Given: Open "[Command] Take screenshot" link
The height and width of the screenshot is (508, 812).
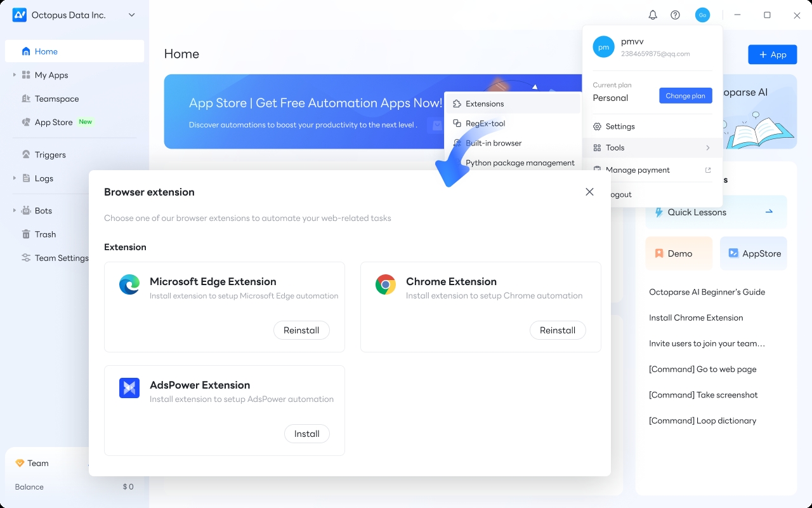Looking at the screenshot, I should coord(704,395).
